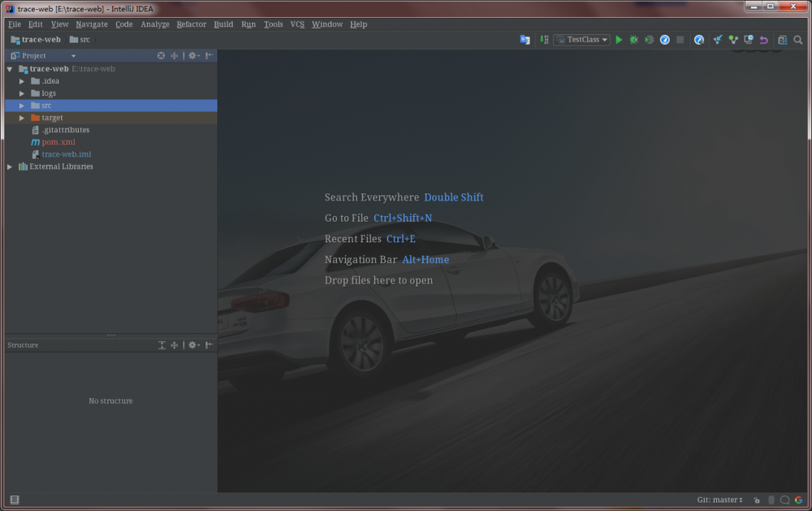
Task: Run the TestClass configuration
Action: click(618, 39)
